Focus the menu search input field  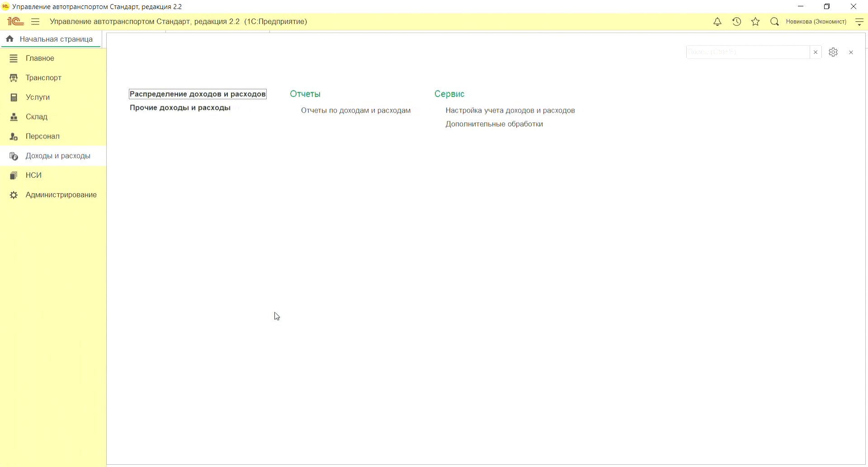tap(748, 52)
